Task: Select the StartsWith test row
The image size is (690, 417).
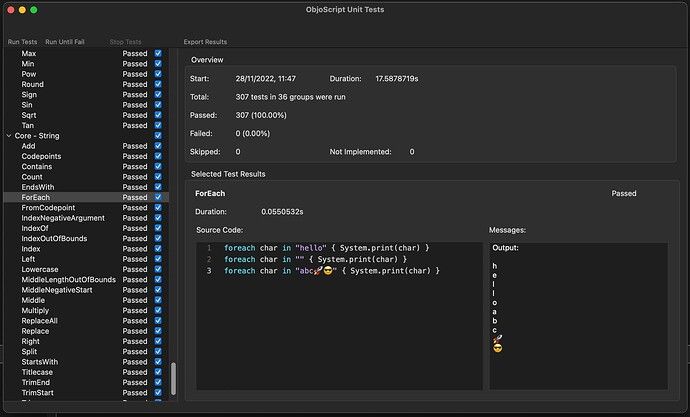Action: (86, 362)
